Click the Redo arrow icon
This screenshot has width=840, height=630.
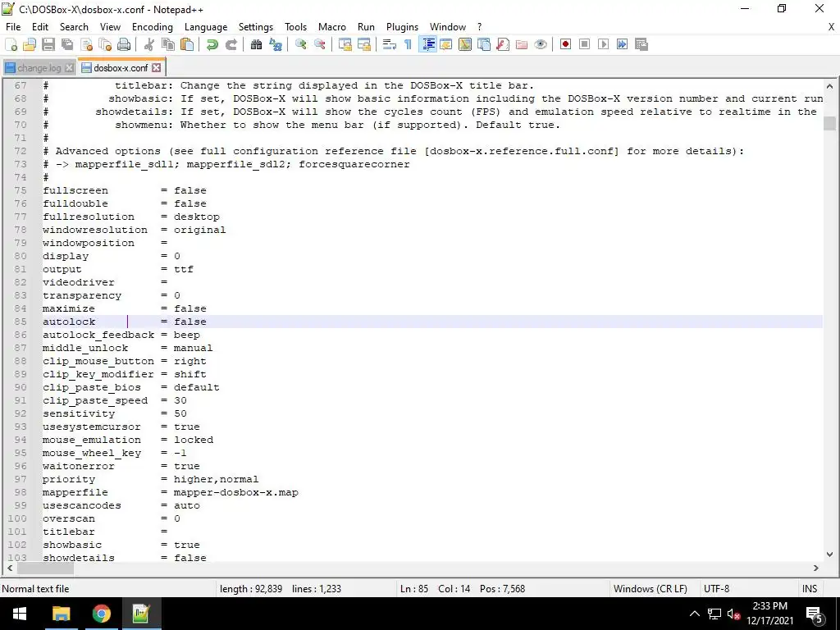pos(231,44)
